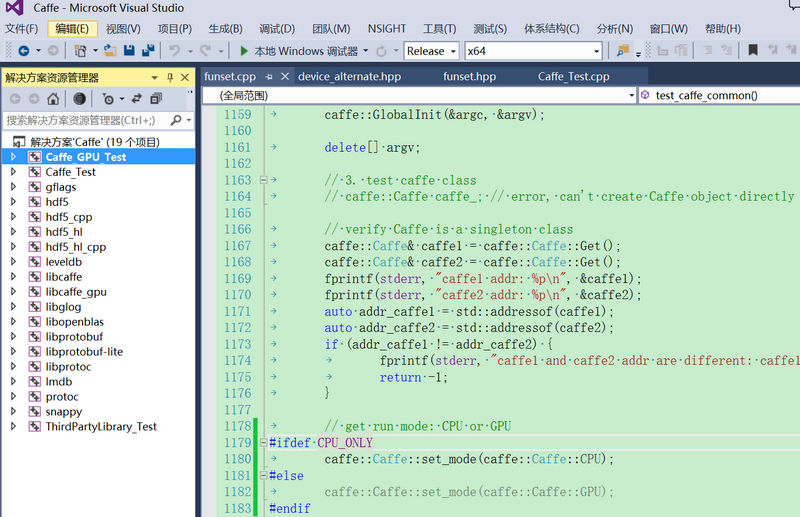800x517 pixels.
Task: Close the Solution Explorer panel
Action: click(x=185, y=78)
